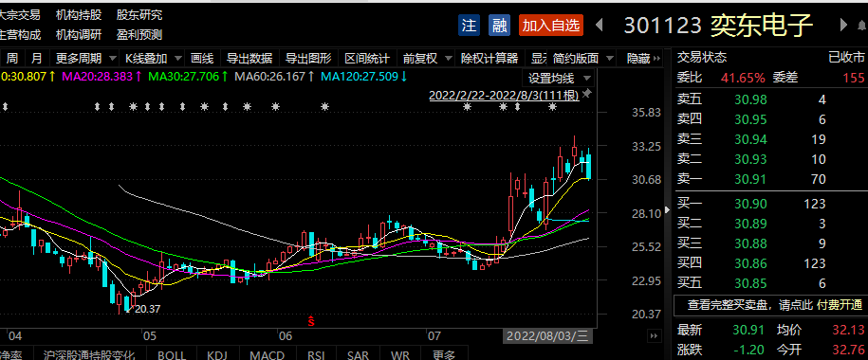Viewport: 868px width, 360px height.
Task: Click the 委比 value 41.65%
Action: coord(743,78)
